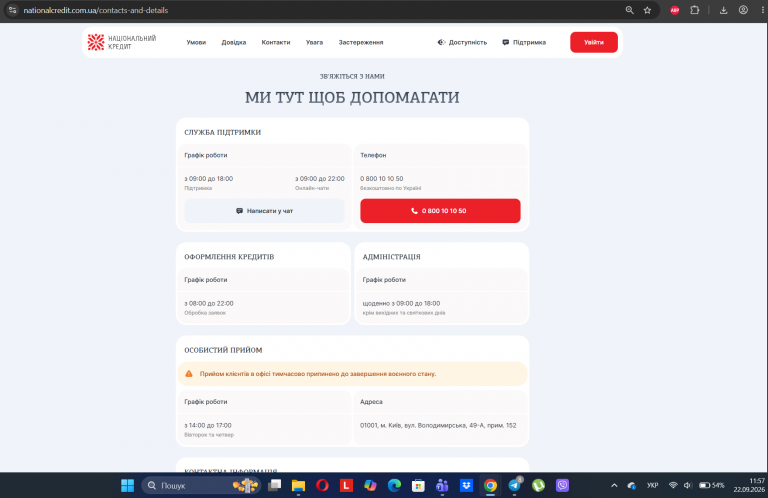Start a chat via Написати у чат

point(264,211)
